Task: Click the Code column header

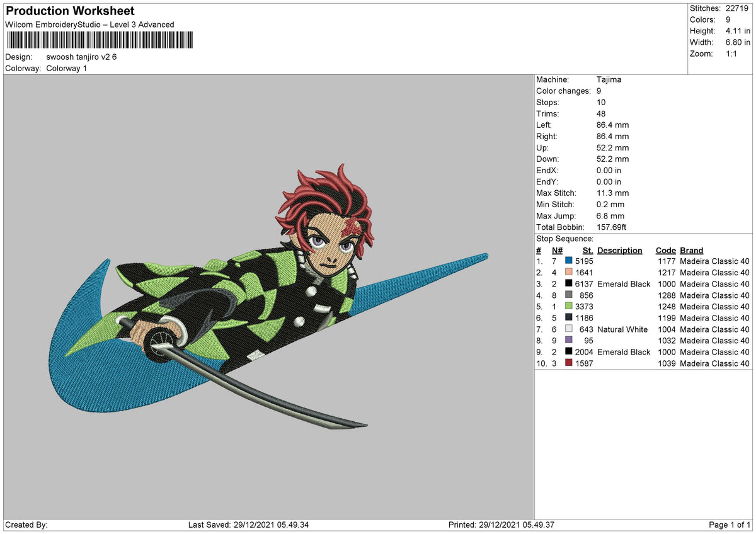Action: point(665,250)
